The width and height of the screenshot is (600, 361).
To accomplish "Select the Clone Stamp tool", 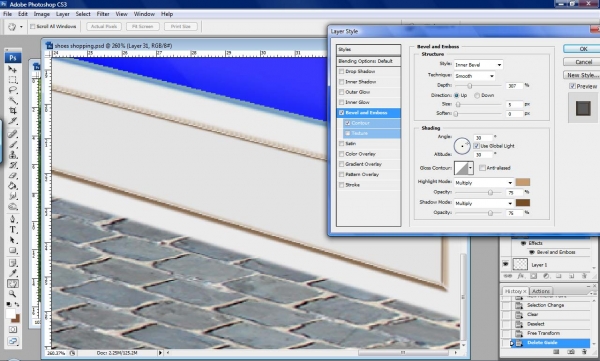I will tap(13, 155).
